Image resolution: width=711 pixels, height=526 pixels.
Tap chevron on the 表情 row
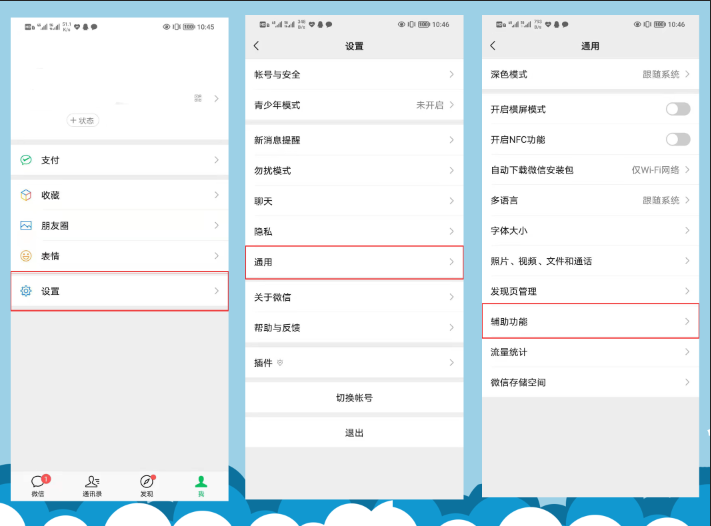point(216,256)
